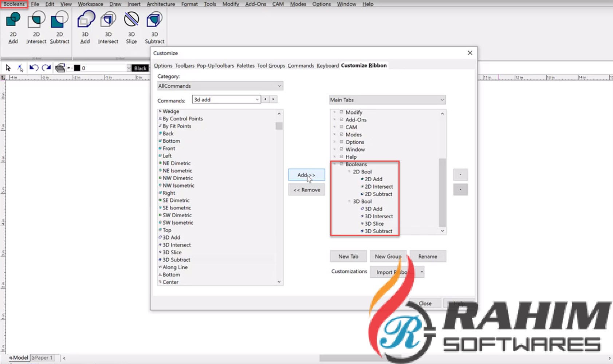
Task: Select the 2D Intersect ribbon tool
Action: coord(36,28)
